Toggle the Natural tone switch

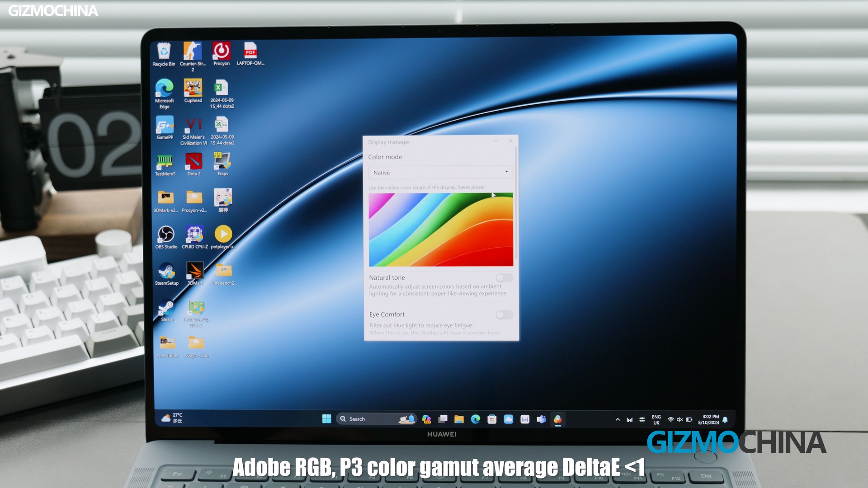[504, 277]
